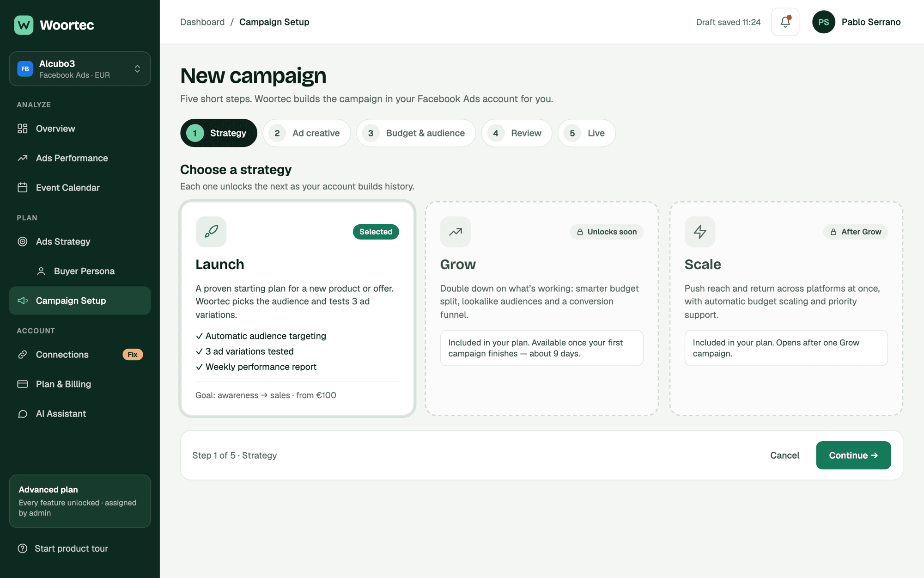Click the Launch rocket icon
The height and width of the screenshot is (578, 924).
pos(211,232)
